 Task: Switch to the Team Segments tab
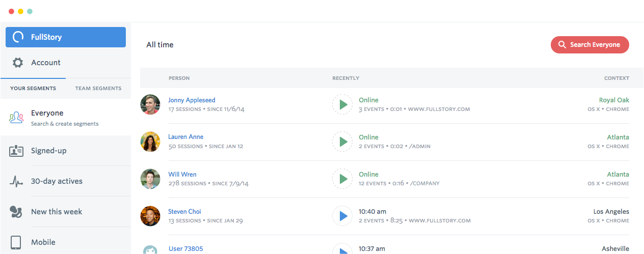[x=98, y=89]
